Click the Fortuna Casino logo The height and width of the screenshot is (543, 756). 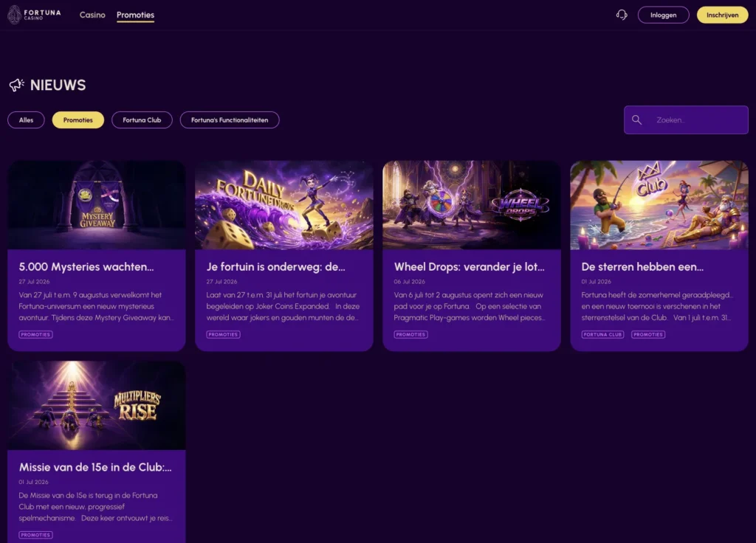[x=34, y=15]
